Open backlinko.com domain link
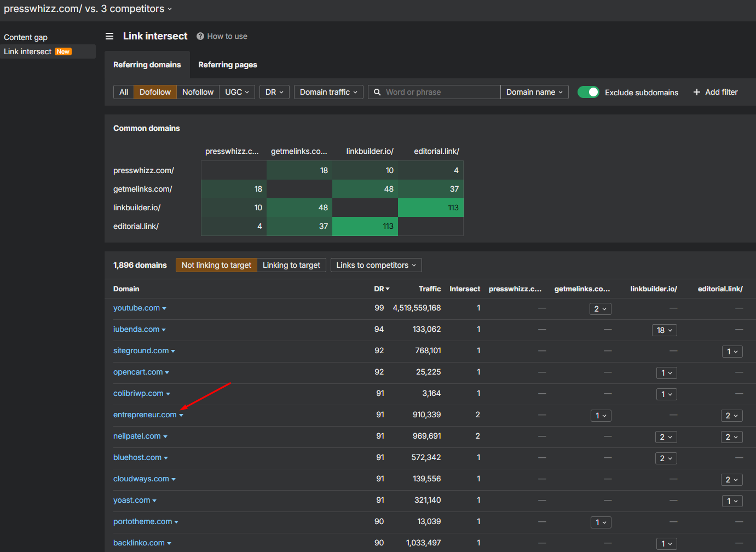The height and width of the screenshot is (552, 756). point(139,543)
